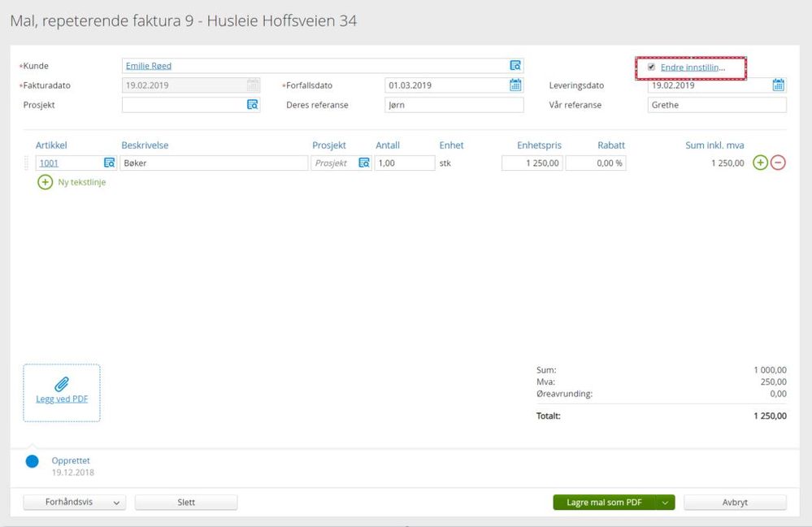Click the date 19.12.2018 under Opprettet
The image size is (812, 527).
click(x=73, y=473)
